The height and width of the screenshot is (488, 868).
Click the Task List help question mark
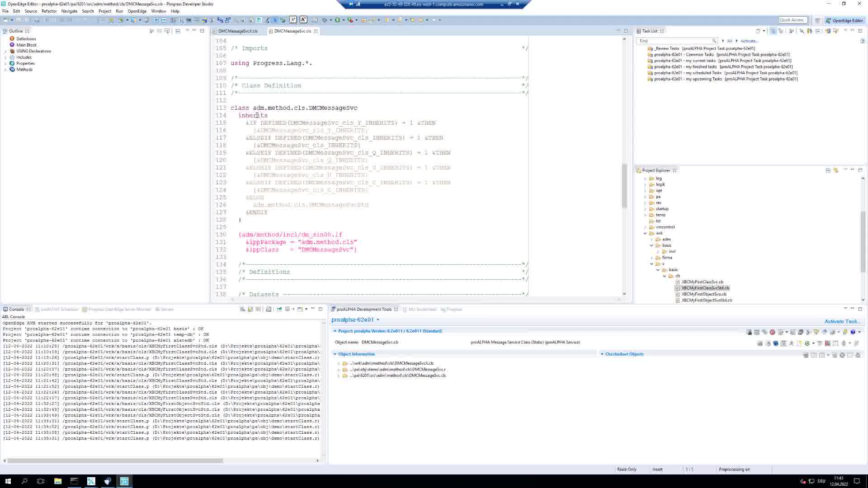coord(863,41)
